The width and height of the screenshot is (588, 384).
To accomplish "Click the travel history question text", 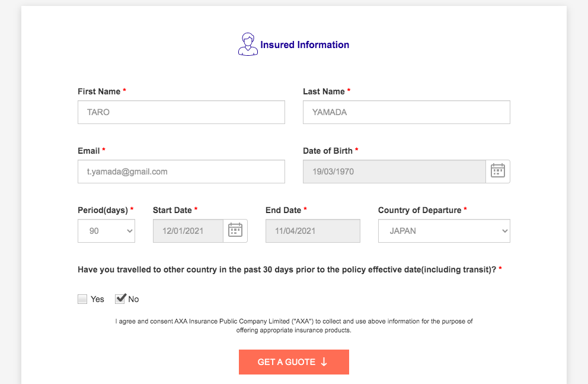I will 287,269.
